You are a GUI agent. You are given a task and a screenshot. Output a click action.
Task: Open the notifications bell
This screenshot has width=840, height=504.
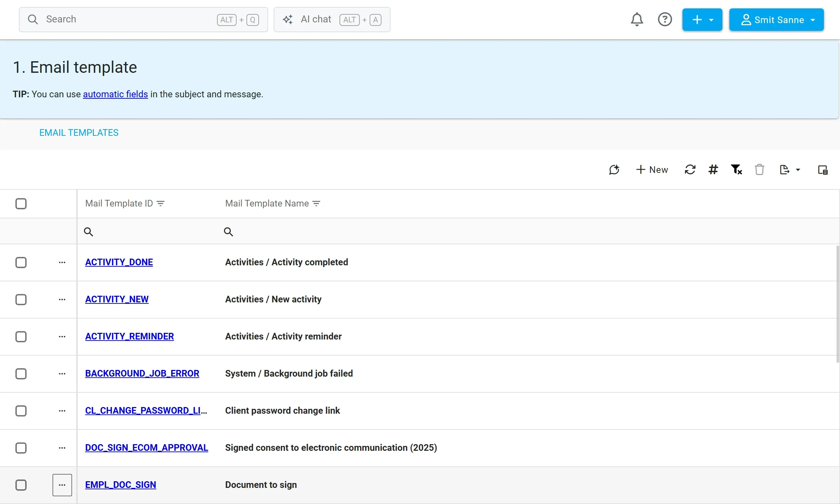coord(637,20)
